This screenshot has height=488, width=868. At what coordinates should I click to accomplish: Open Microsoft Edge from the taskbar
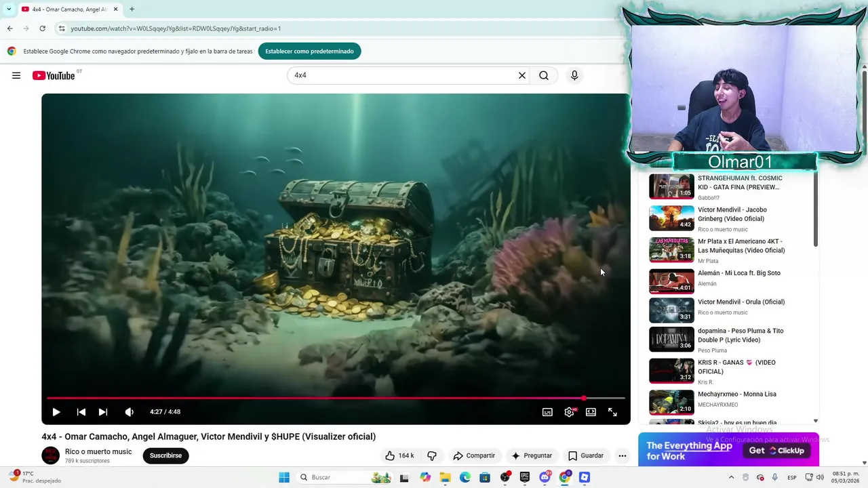[465, 477]
